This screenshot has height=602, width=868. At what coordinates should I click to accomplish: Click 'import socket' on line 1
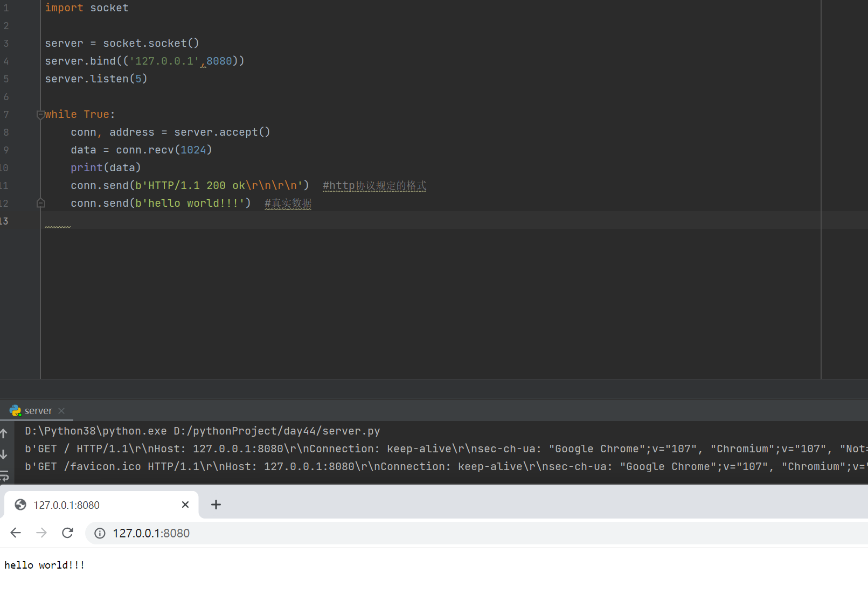pyautogui.click(x=87, y=8)
